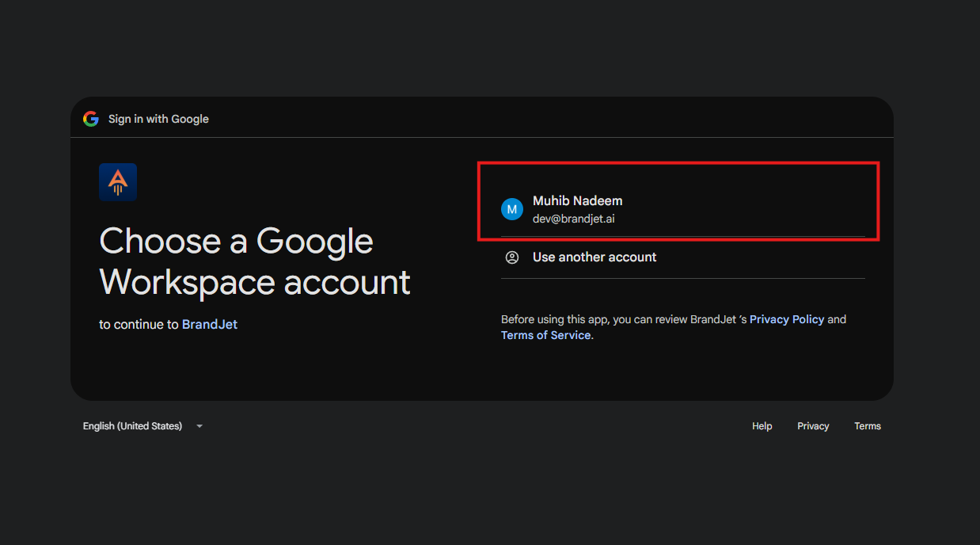Click the dev@brandjet.ai email text
The height and width of the screenshot is (545, 980).
point(574,219)
